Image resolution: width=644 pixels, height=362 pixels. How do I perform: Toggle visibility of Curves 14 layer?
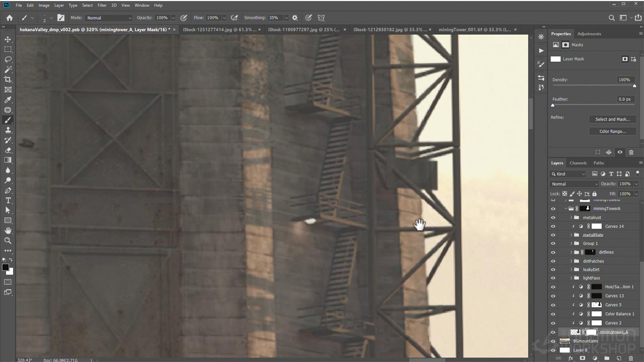[x=553, y=226]
